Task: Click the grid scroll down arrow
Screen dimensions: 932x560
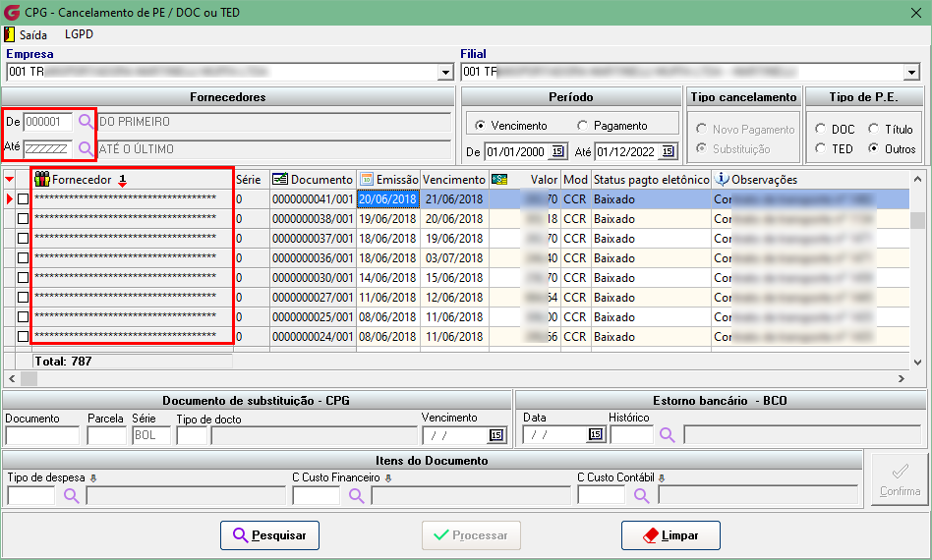Action: pyautogui.click(x=917, y=362)
